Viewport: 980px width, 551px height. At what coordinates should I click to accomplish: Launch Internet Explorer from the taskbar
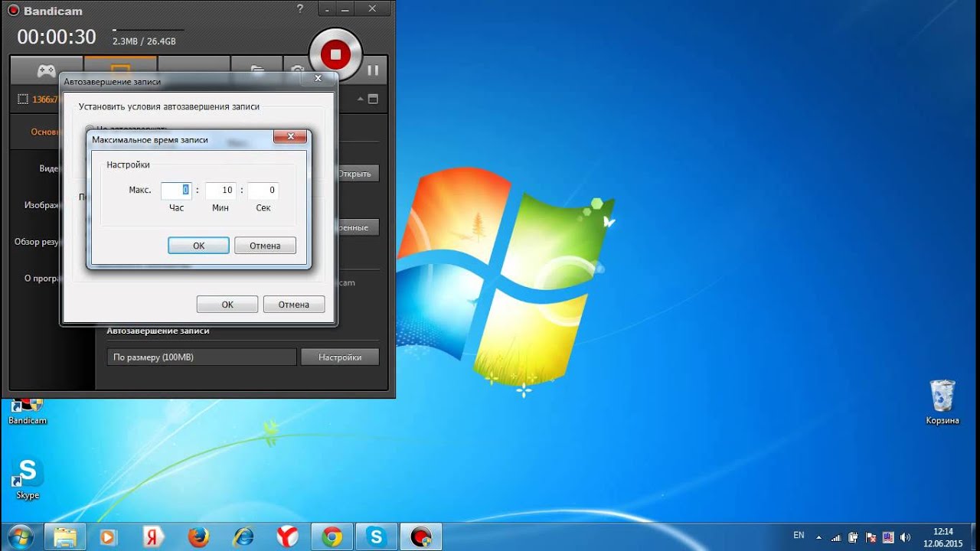tap(242, 536)
